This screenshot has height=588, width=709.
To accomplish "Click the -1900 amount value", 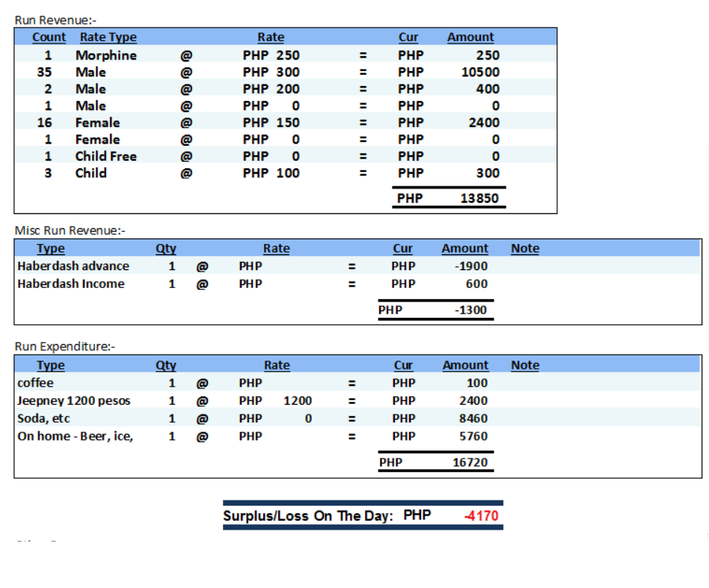I will coord(471,266).
